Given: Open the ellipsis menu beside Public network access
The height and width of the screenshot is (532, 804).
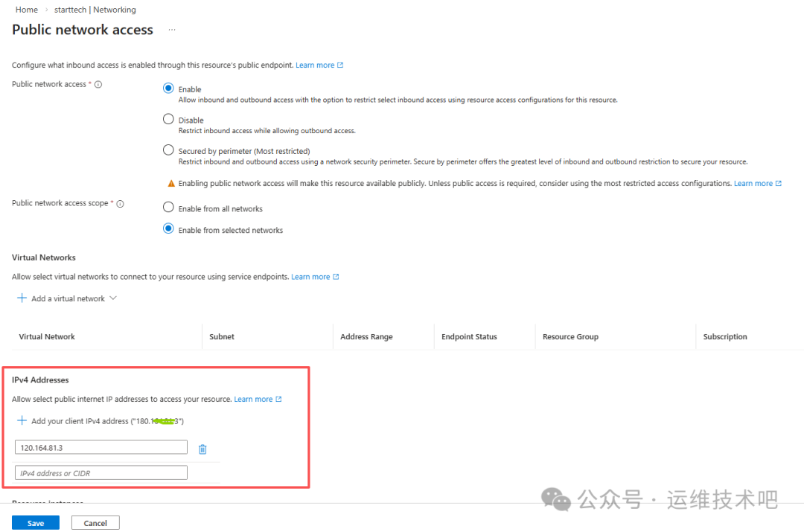Looking at the screenshot, I should click(x=172, y=31).
